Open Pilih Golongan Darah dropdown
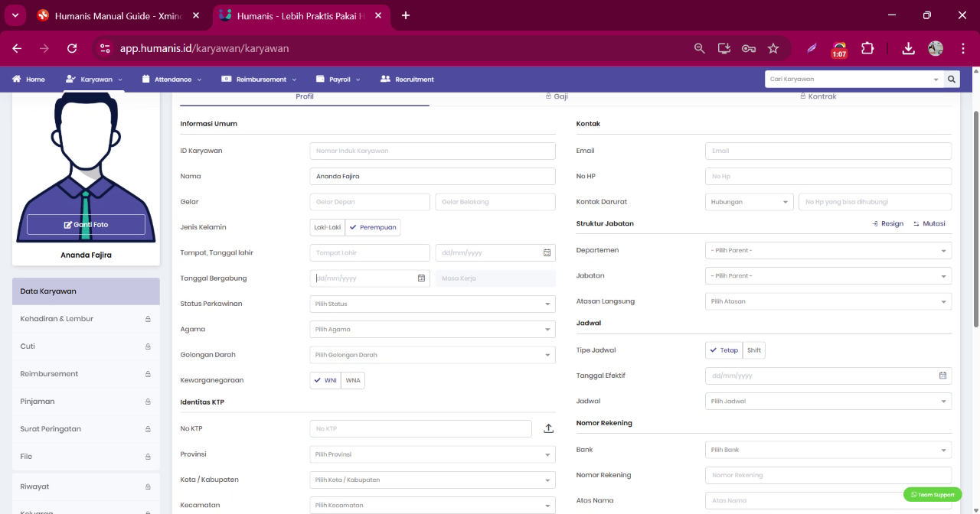Image resolution: width=980 pixels, height=514 pixels. tap(433, 355)
